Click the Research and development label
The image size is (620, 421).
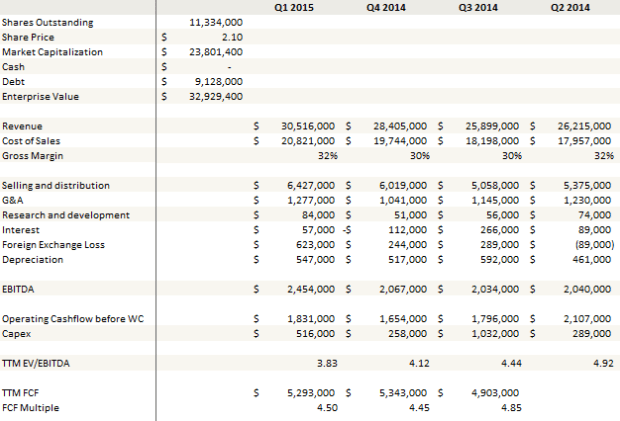tap(66, 215)
